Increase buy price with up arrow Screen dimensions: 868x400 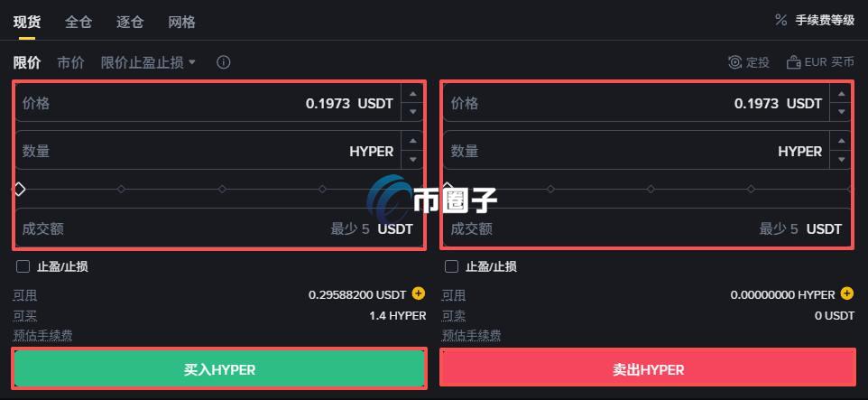[412, 94]
